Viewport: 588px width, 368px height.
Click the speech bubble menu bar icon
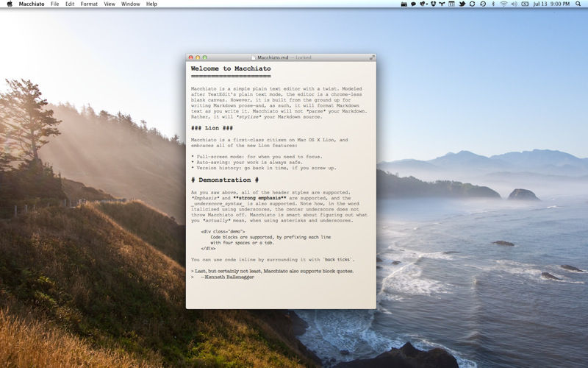click(x=413, y=4)
